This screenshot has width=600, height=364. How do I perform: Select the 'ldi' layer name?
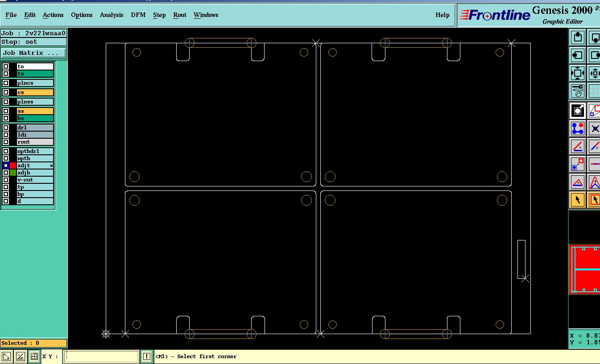pyautogui.click(x=35, y=135)
